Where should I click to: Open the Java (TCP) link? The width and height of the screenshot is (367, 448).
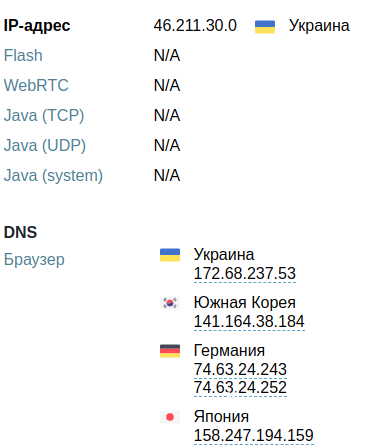pos(44,116)
